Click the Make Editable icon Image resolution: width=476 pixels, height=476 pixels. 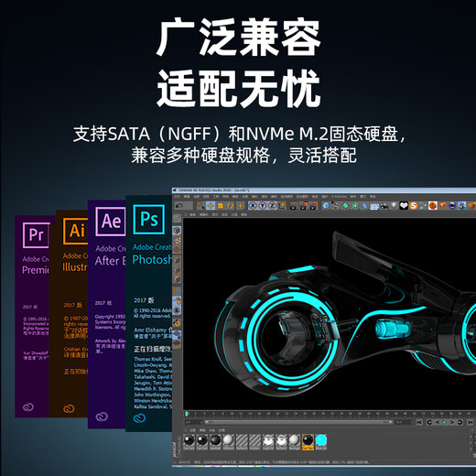click(x=177, y=219)
